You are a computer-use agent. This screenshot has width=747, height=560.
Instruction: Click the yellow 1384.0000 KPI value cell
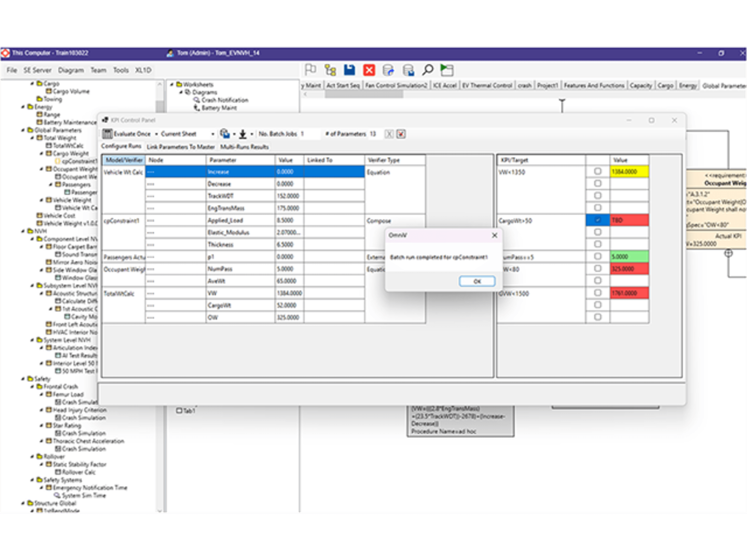(x=629, y=171)
